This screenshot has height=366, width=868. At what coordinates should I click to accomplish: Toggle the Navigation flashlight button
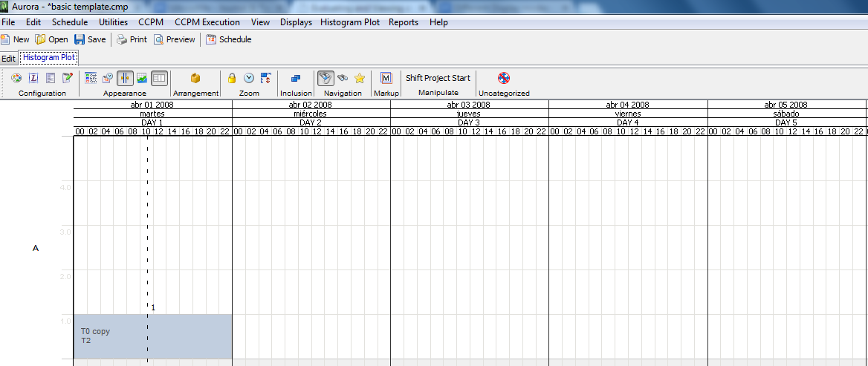pyautogui.click(x=325, y=78)
